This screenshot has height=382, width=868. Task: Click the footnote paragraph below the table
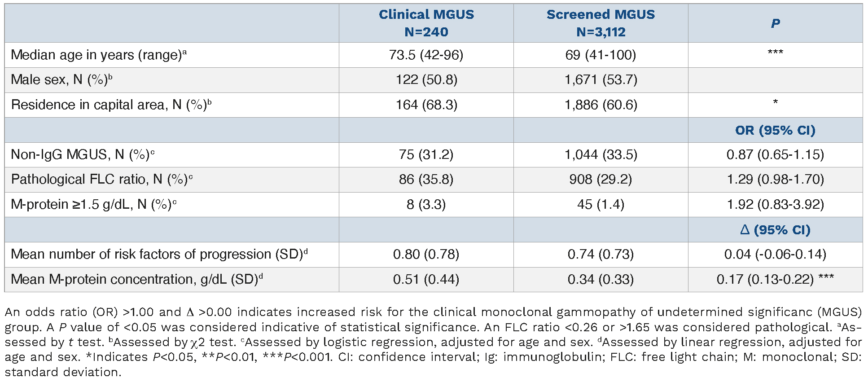[x=434, y=342]
